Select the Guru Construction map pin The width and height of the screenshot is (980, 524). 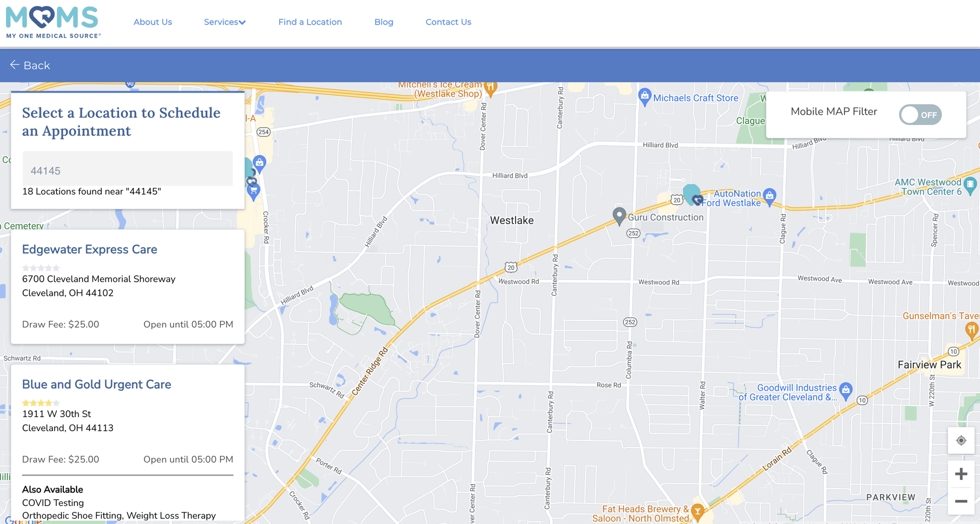(619, 216)
